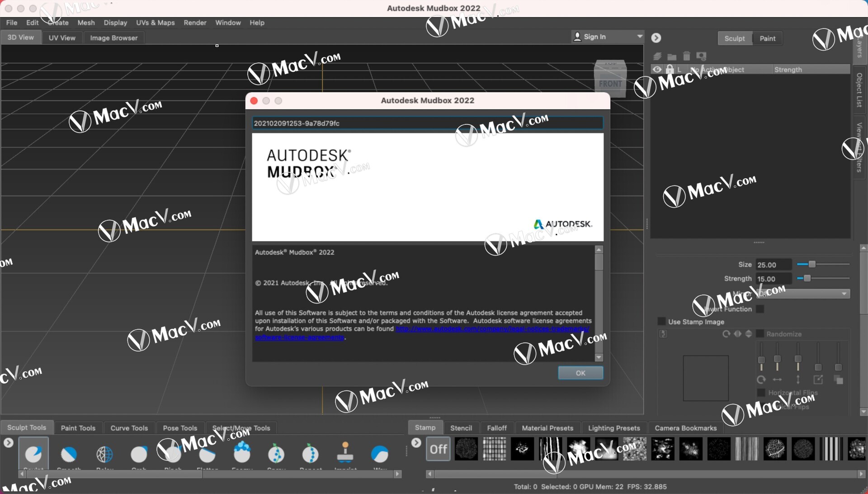Switch to the Stencil tab
The height and width of the screenshot is (494, 868).
click(x=461, y=428)
